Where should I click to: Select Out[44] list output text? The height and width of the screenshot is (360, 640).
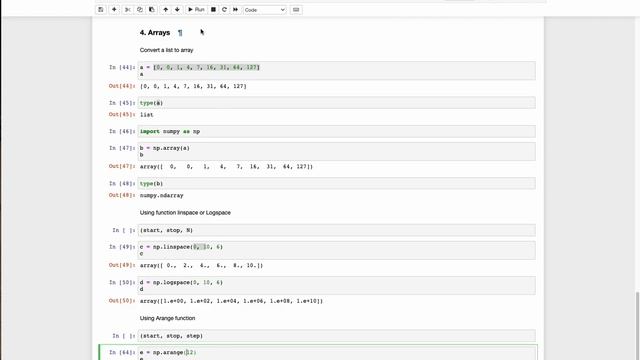point(193,86)
